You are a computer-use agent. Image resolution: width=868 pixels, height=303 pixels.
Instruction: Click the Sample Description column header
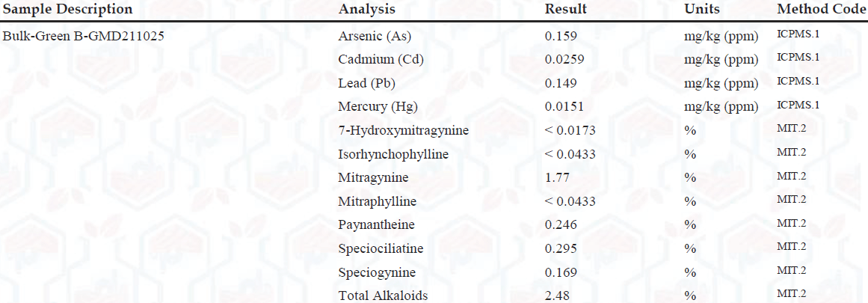[68, 10]
